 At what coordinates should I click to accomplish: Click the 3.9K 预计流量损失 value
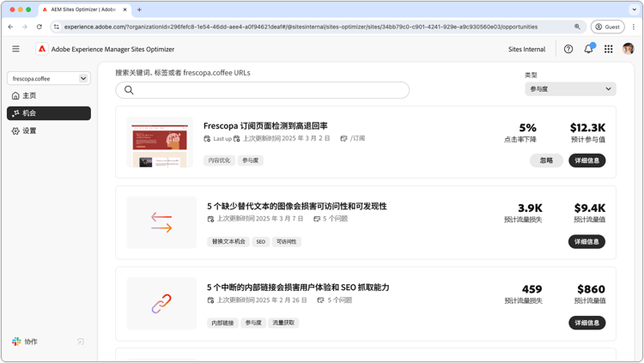pyautogui.click(x=531, y=208)
